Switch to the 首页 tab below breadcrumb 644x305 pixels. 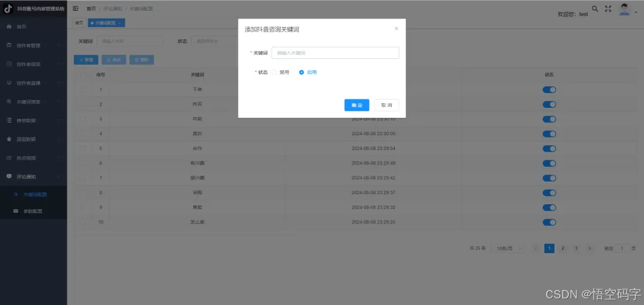[x=79, y=23]
